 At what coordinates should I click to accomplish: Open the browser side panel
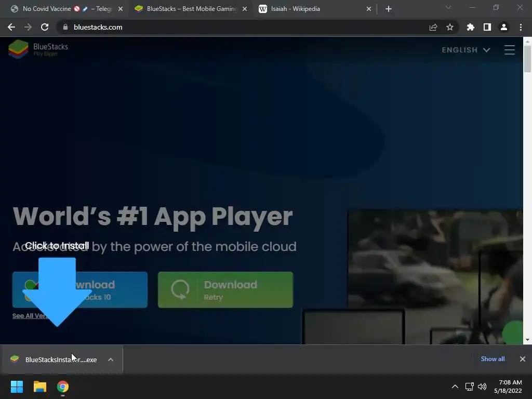[487, 27]
